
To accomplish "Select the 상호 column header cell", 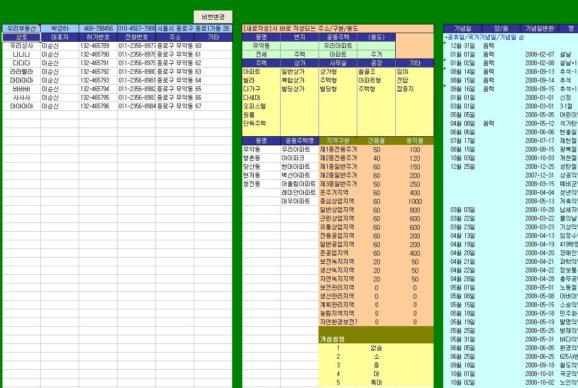I will 21,37.
